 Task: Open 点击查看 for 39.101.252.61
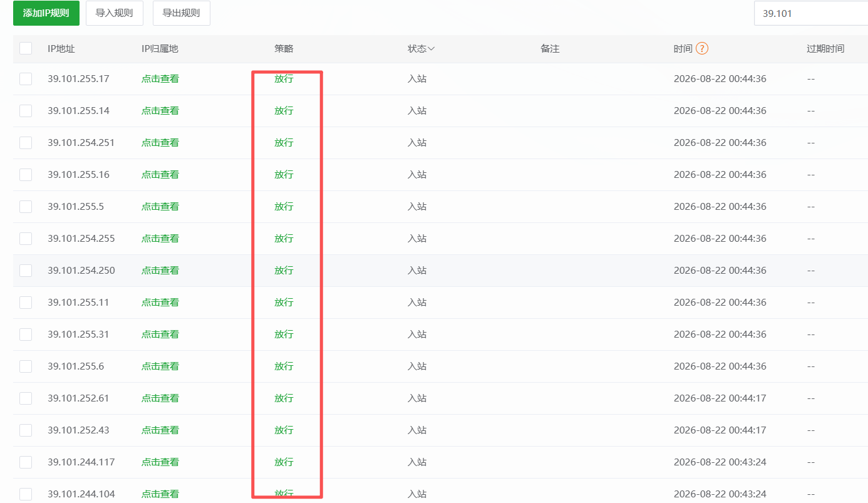point(160,398)
